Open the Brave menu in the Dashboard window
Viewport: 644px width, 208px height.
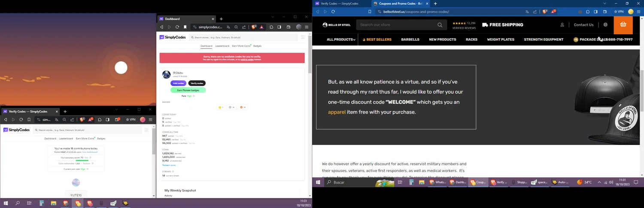(307, 27)
